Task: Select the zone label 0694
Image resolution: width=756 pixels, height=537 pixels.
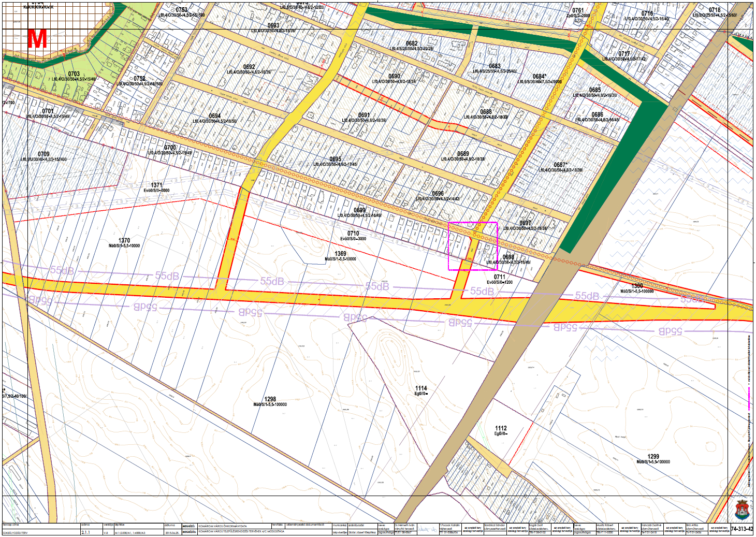Action: coord(215,116)
